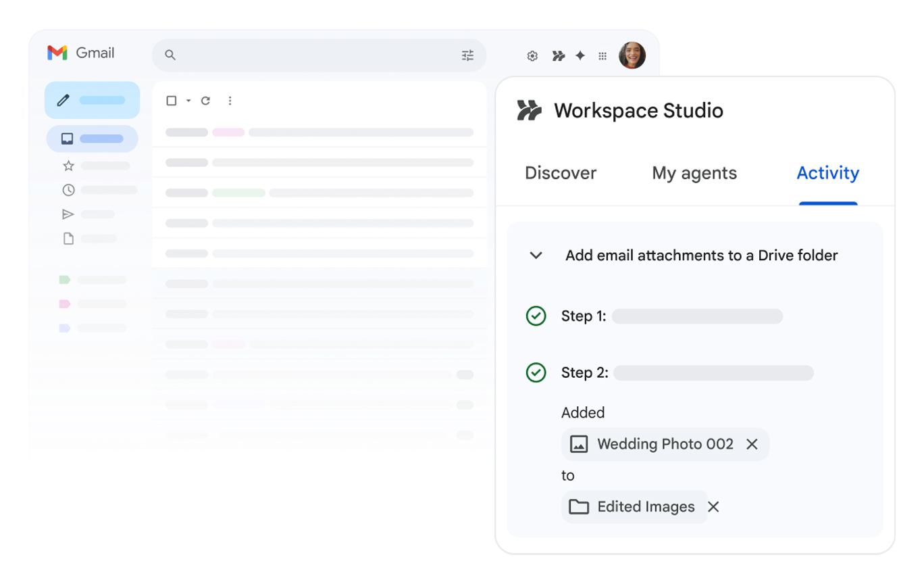The image size is (924, 584).
Task: Select the pink label in sidebar
Action: [x=65, y=303]
